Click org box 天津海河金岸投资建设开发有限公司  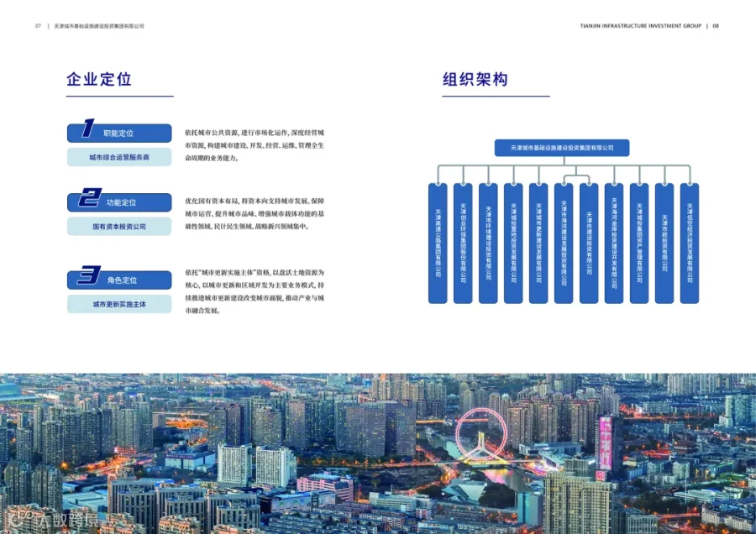(614, 243)
